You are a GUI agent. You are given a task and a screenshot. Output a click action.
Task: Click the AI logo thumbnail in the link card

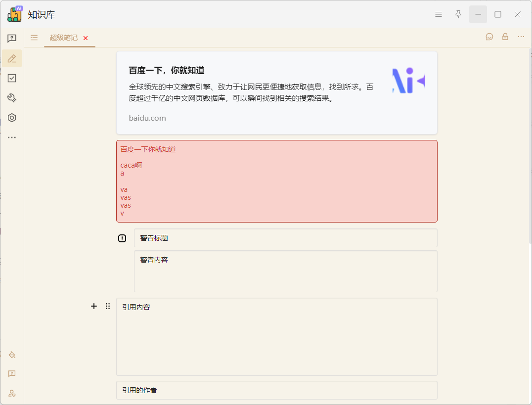tap(408, 81)
